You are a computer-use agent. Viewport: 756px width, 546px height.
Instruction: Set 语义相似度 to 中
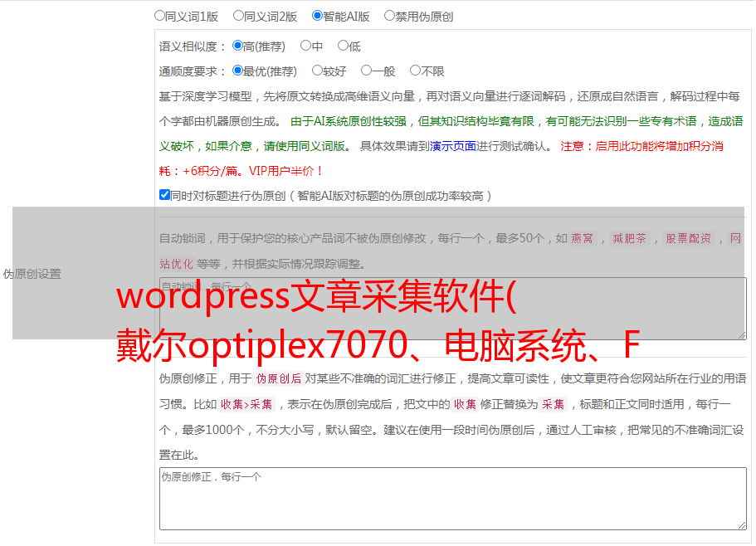pyautogui.click(x=305, y=46)
